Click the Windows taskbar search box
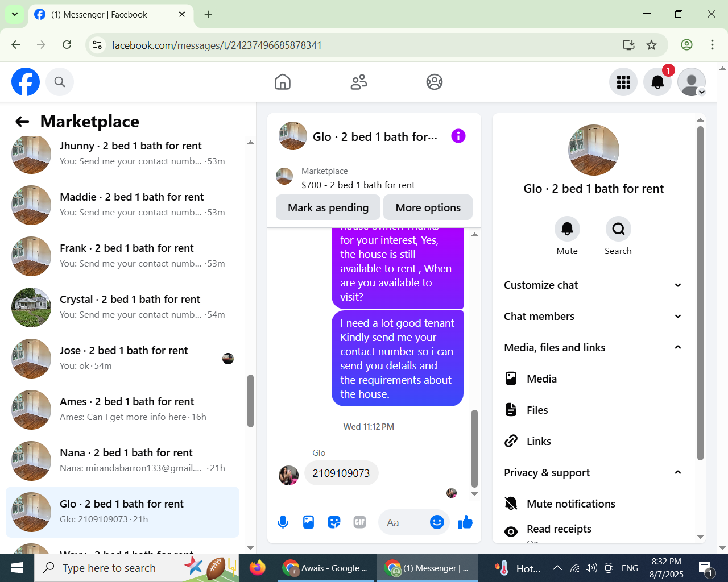This screenshot has height=582, width=728. pos(136,568)
